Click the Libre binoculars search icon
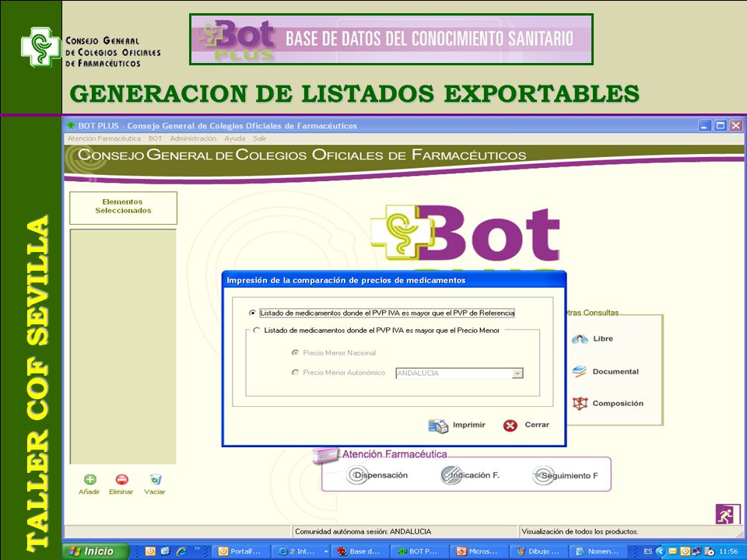This screenshot has height=560, width=747. click(x=580, y=339)
